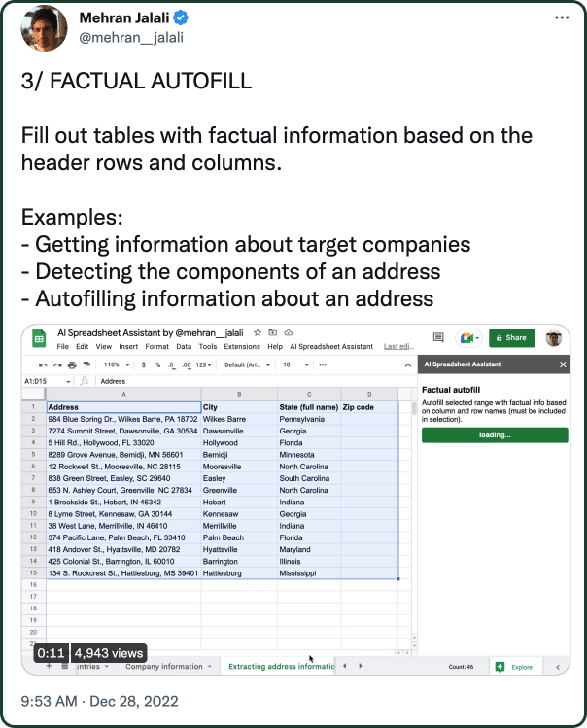587x728 pixels.
Task: Open the tweet's three-dot more menu
Action: click(562, 17)
